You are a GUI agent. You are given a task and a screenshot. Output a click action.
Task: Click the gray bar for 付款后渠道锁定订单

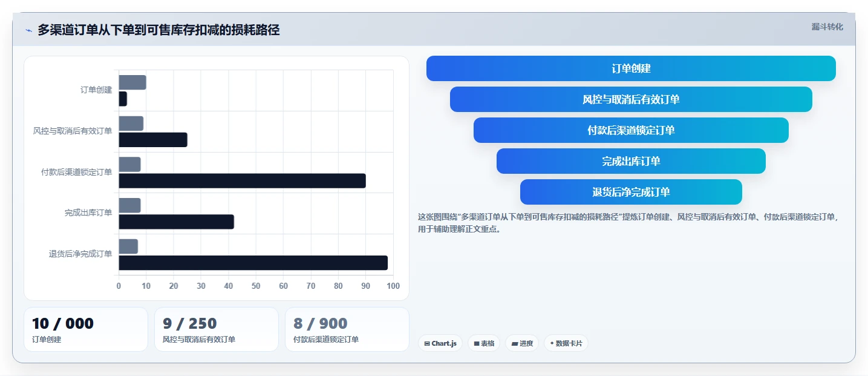click(129, 165)
